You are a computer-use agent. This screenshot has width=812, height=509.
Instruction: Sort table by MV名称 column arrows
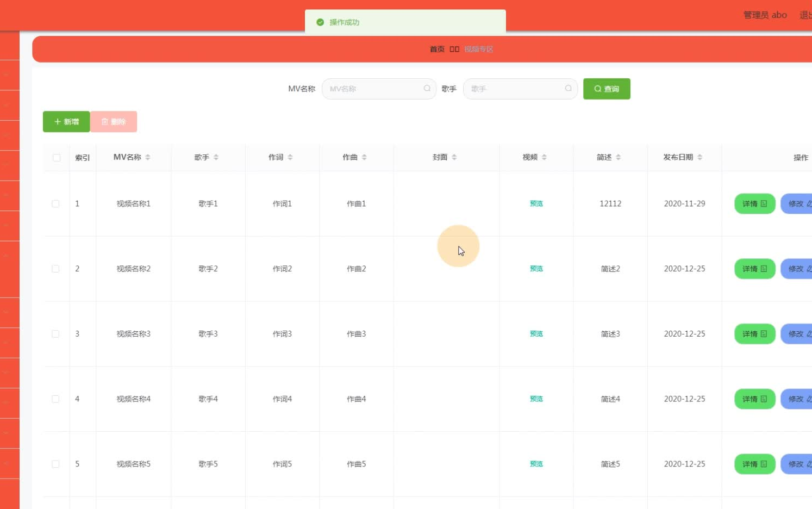point(148,157)
